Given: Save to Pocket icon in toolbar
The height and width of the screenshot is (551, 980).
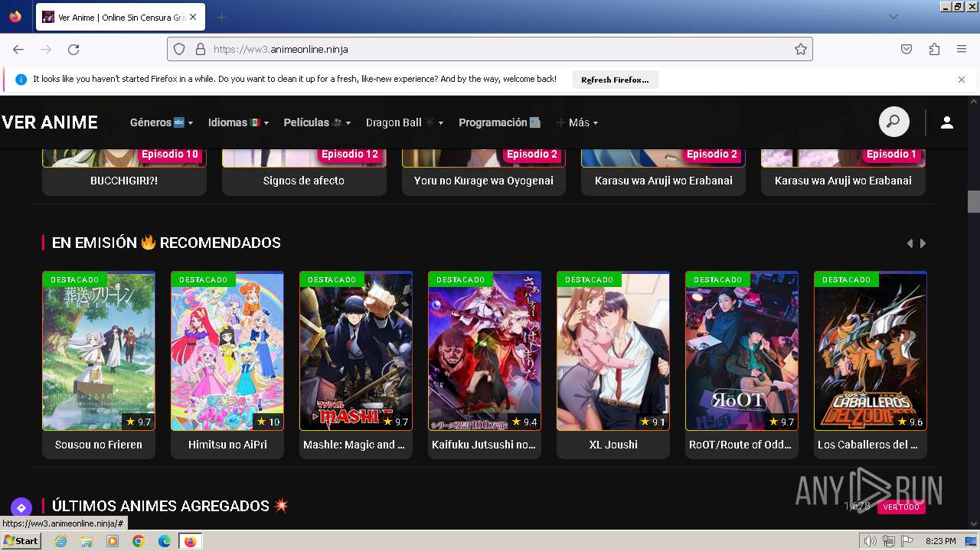Looking at the screenshot, I should tap(906, 49).
